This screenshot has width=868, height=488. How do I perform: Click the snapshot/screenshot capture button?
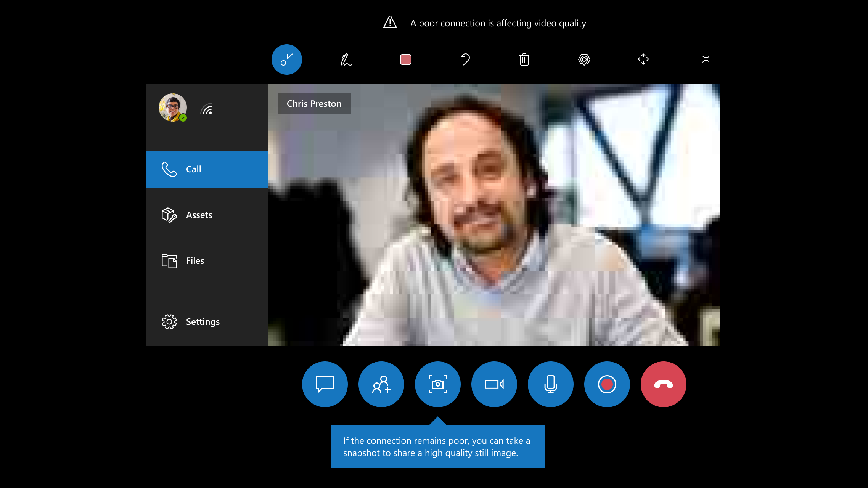point(437,384)
